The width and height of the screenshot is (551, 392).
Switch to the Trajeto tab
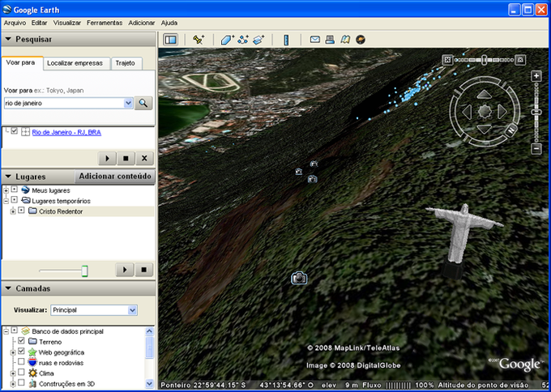[x=125, y=63]
